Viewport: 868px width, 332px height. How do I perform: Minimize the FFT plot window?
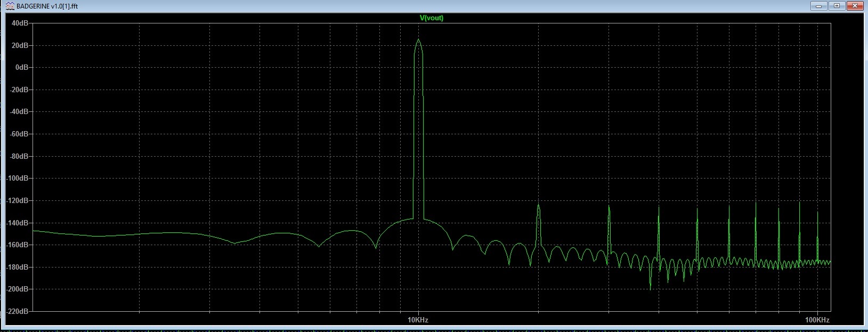818,6
